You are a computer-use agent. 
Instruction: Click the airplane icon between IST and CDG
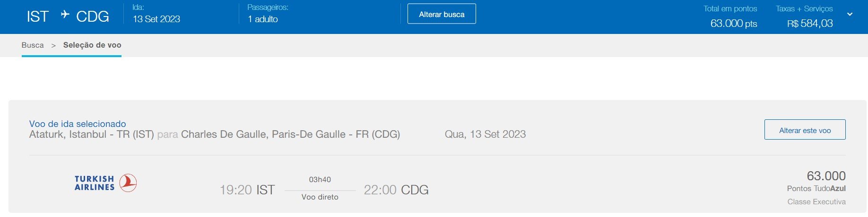pyautogui.click(x=65, y=15)
